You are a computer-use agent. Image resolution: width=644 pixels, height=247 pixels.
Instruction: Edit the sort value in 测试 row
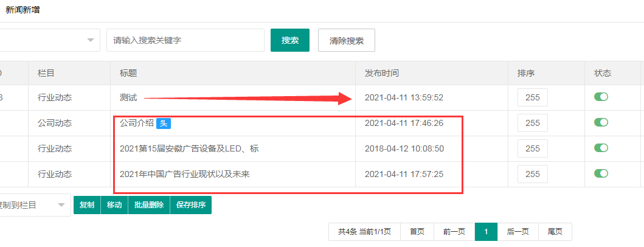pyautogui.click(x=533, y=97)
